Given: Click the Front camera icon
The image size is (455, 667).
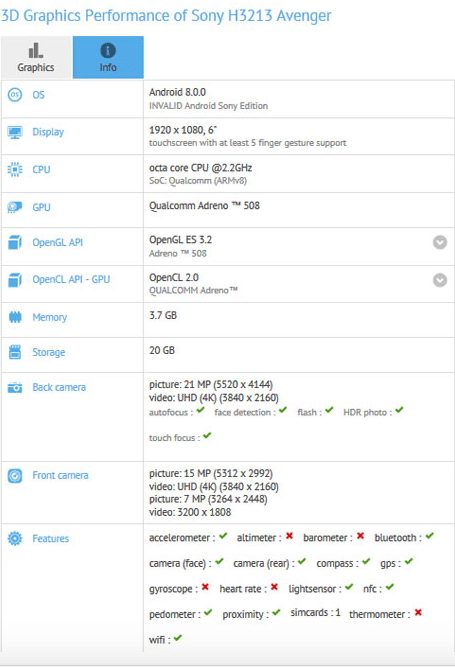Looking at the screenshot, I should tap(15, 476).
